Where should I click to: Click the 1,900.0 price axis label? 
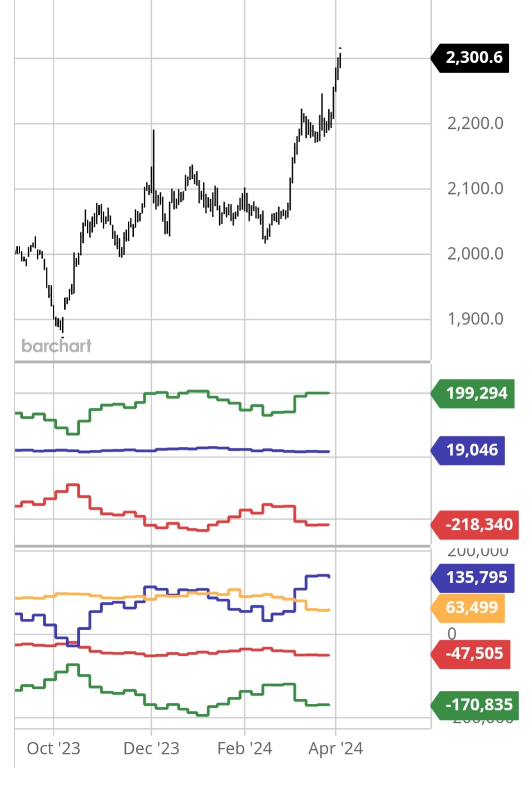coord(475,319)
